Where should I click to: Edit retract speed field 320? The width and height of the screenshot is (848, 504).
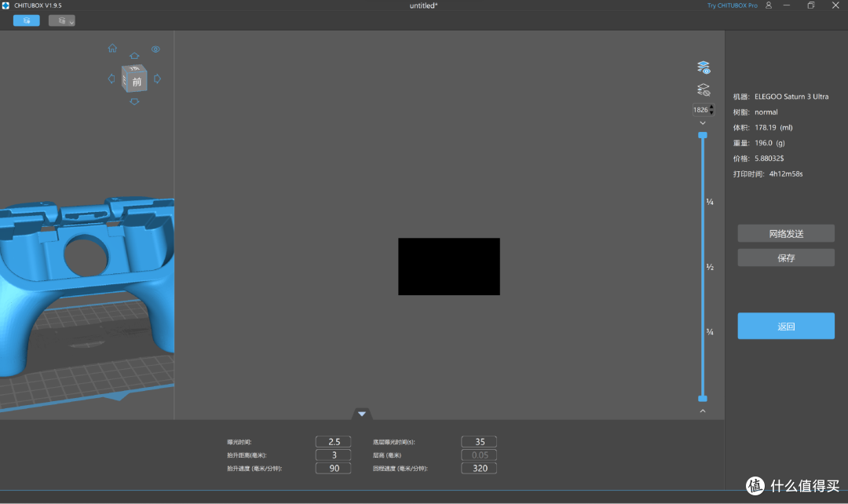coord(479,469)
